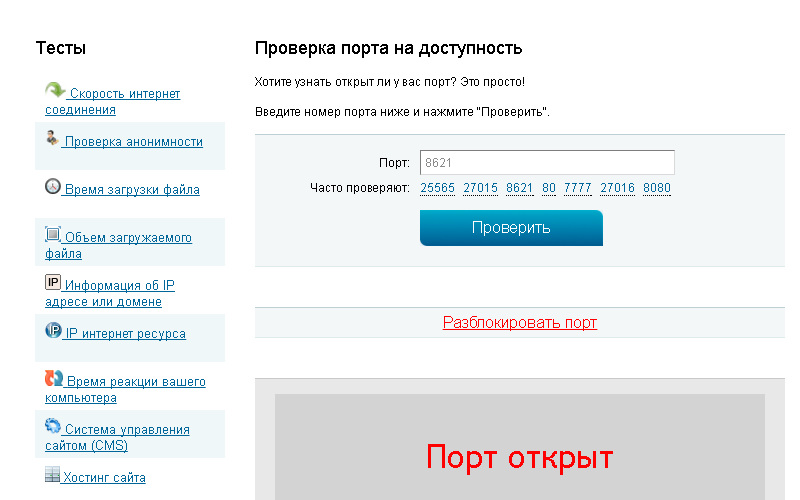
Task: Choose port 8621 from frequent list
Action: 519,188
